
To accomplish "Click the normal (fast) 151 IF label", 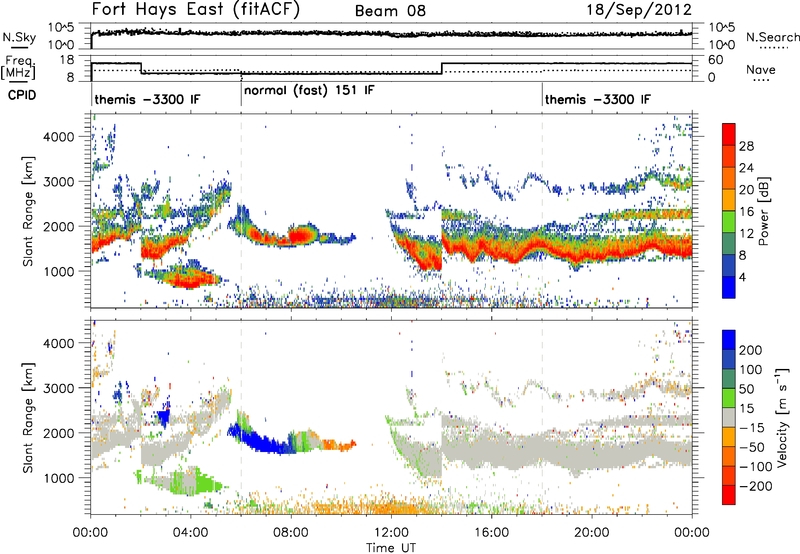I will click(309, 91).
